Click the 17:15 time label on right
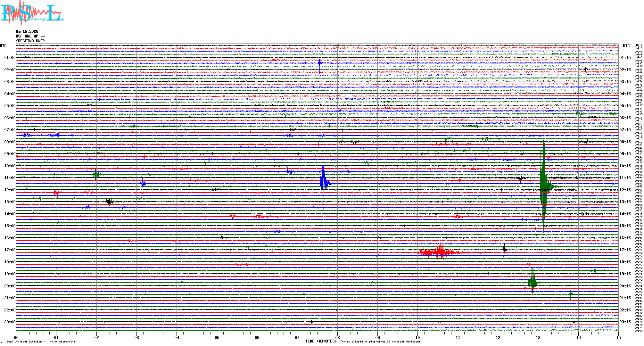The image size is (644, 346). coord(625,250)
